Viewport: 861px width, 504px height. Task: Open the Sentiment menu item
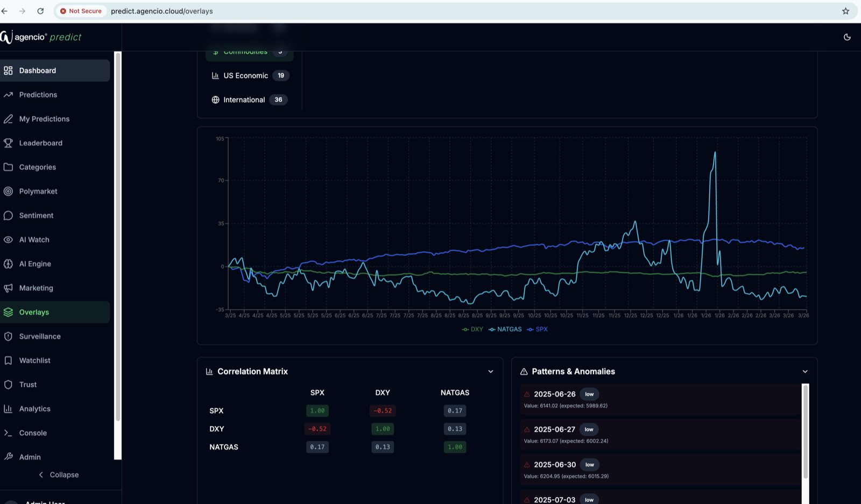click(55, 216)
